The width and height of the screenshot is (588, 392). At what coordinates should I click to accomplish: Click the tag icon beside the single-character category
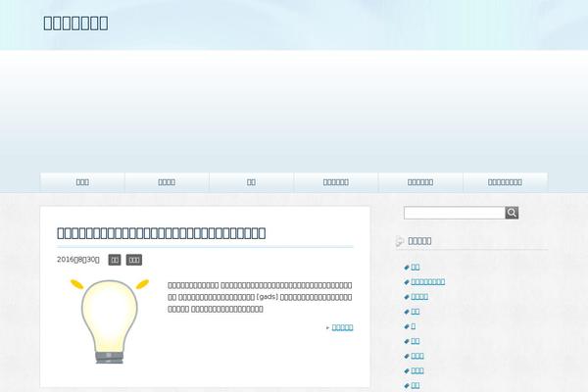[407, 326]
